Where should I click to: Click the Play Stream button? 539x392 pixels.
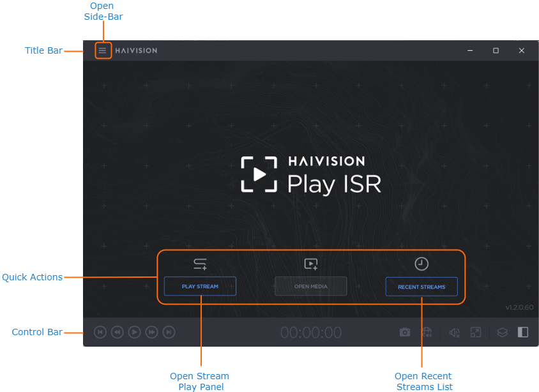[200, 287]
